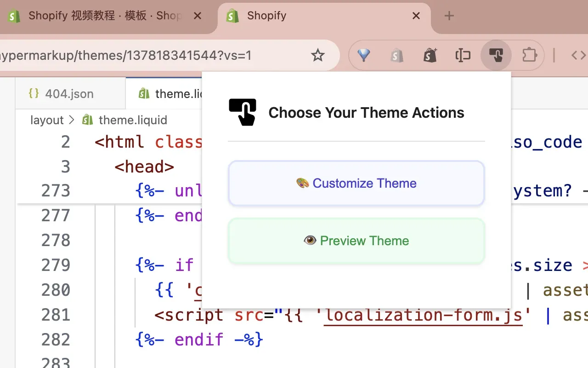Click line number 279 in the gutter
The height and width of the screenshot is (368, 588).
pyautogui.click(x=56, y=265)
